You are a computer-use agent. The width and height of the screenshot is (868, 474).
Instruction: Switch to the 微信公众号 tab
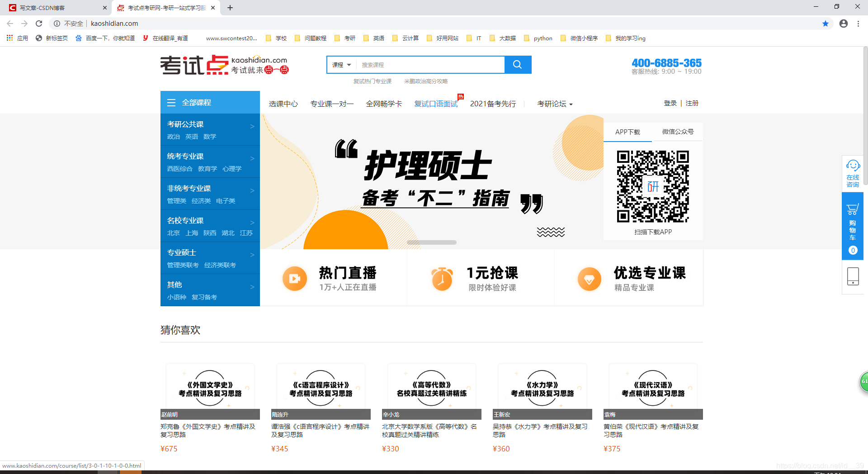pyautogui.click(x=678, y=132)
